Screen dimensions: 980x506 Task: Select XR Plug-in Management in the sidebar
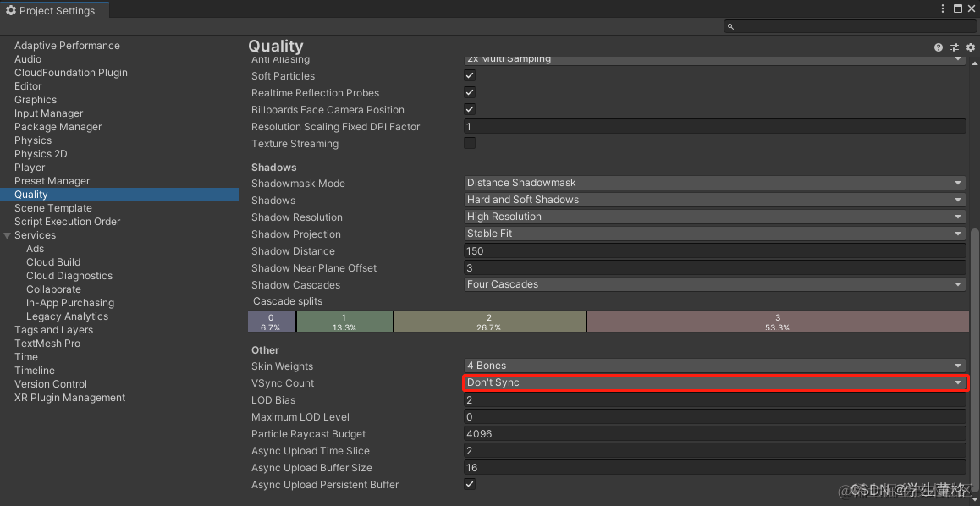(x=69, y=397)
